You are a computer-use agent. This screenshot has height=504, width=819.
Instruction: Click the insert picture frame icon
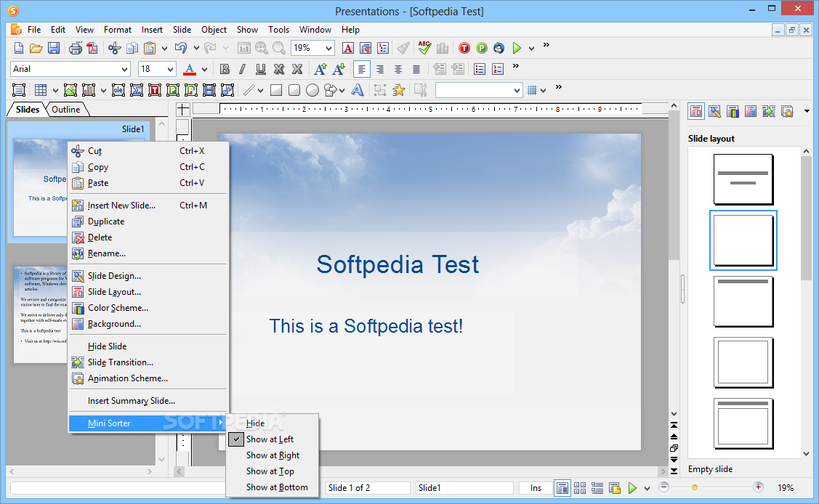tap(70, 90)
